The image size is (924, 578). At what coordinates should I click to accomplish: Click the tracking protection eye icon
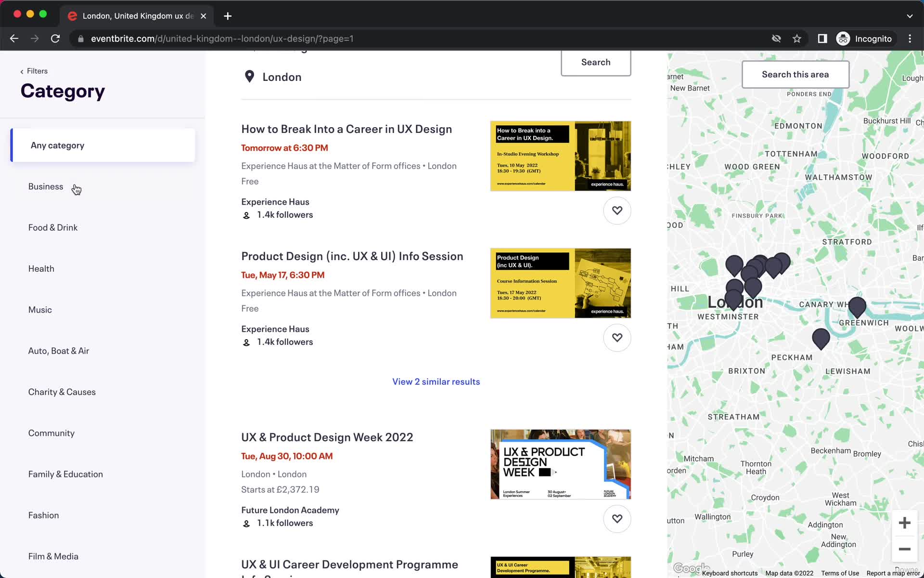click(x=776, y=39)
